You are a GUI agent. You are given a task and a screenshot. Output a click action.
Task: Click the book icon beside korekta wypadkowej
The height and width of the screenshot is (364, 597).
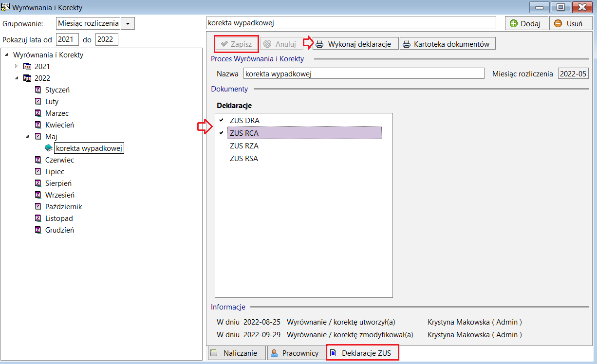pos(48,148)
